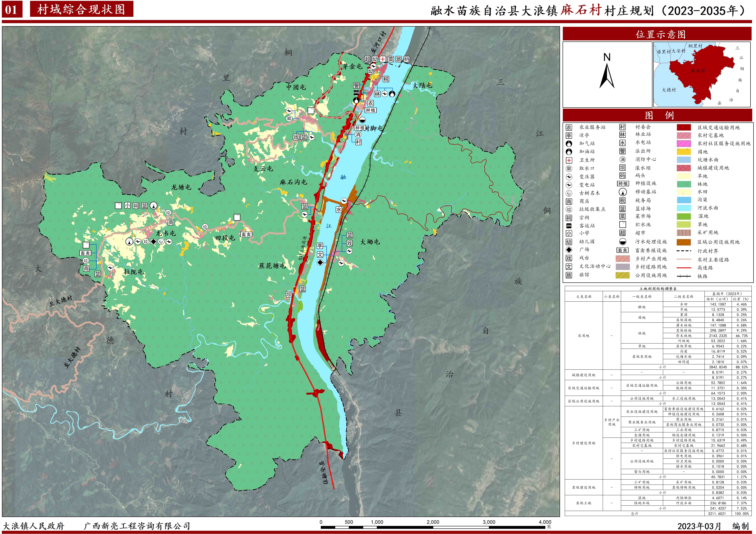Select the 移动基站 tower symbol in legend
Viewport: 756px width, 534px height.
pos(623,192)
